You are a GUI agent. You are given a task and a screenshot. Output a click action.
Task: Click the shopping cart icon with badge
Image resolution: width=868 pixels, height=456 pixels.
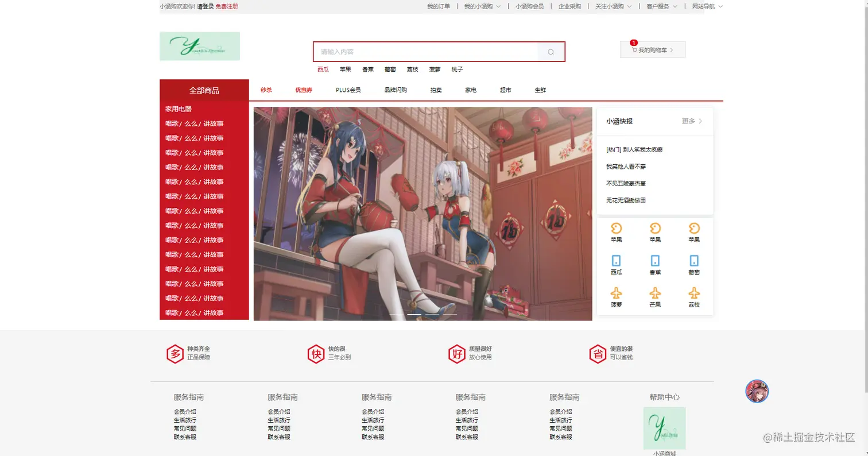pyautogui.click(x=634, y=49)
